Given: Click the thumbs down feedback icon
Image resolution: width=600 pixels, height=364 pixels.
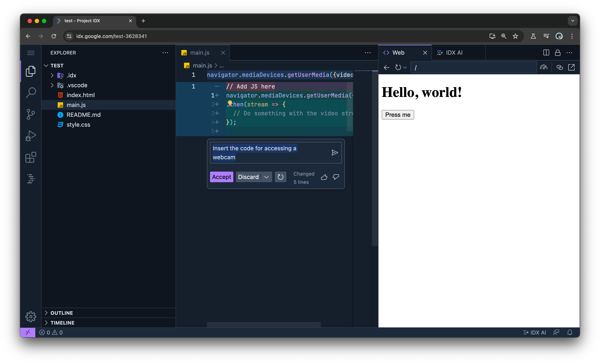Looking at the screenshot, I should tap(336, 177).
